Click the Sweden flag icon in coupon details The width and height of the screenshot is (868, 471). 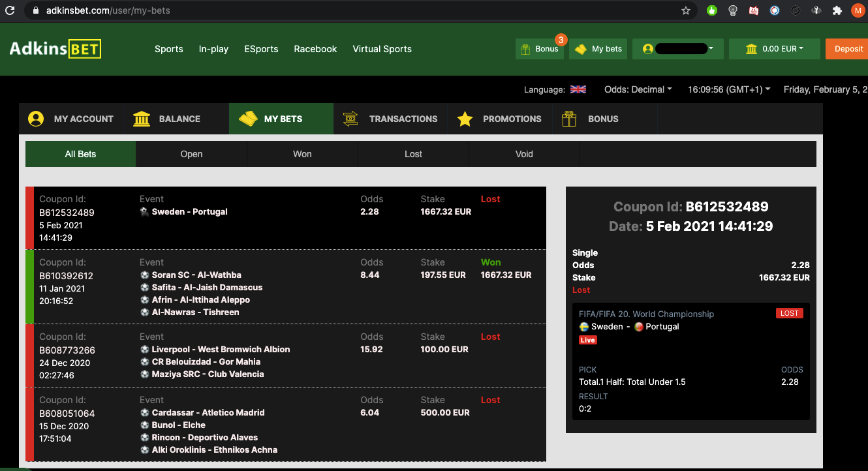pyautogui.click(x=584, y=327)
